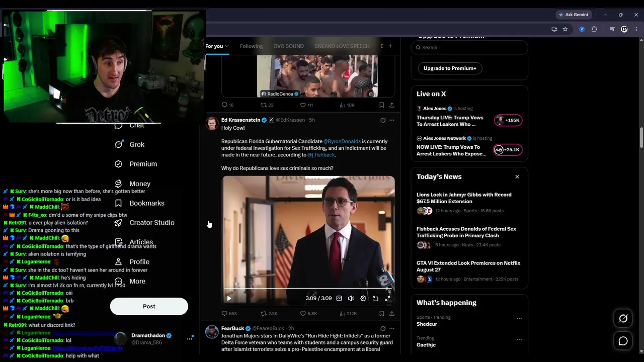The height and width of the screenshot is (362, 644).
Task: View analytics showing 212K views
Action: pyautogui.click(x=348, y=313)
